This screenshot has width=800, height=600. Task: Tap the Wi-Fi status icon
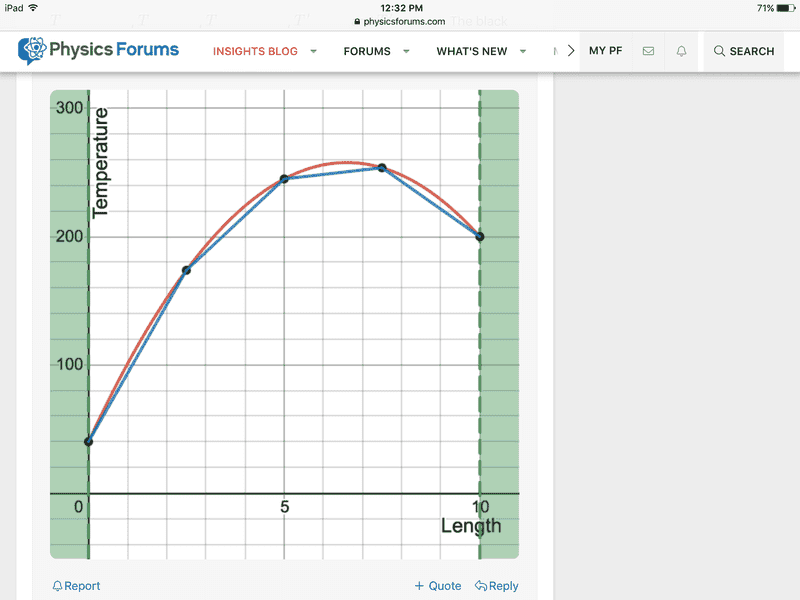click(33, 8)
